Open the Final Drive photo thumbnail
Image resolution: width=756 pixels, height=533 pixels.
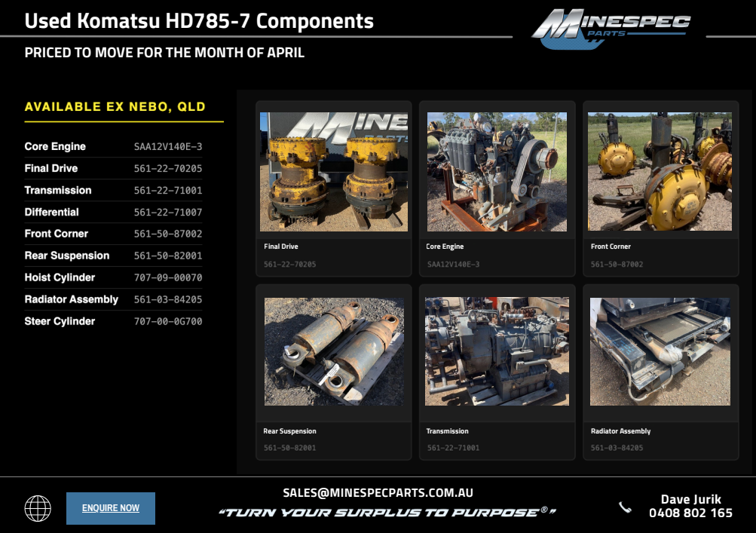(333, 172)
